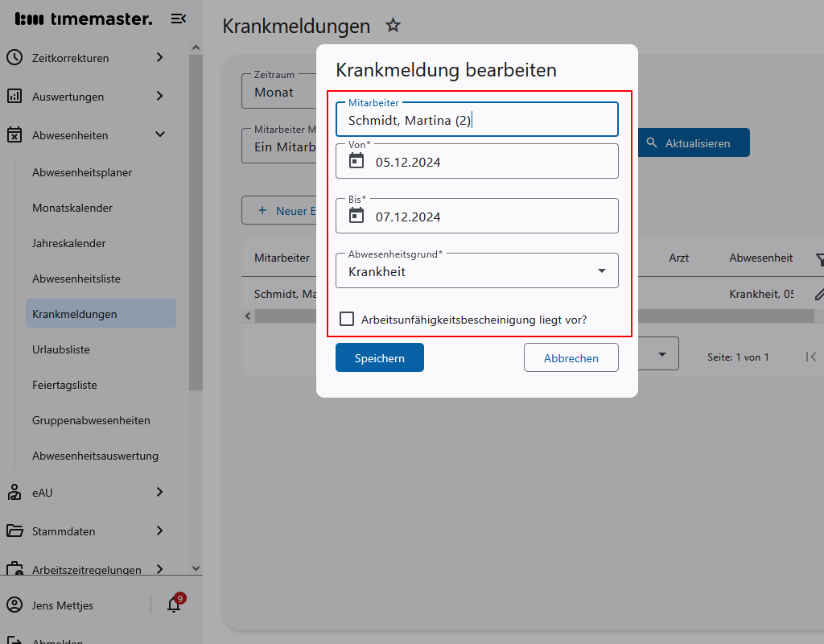Image resolution: width=824 pixels, height=644 pixels.
Task: Click the calendar icon in the Bis field
Action: click(356, 217)
